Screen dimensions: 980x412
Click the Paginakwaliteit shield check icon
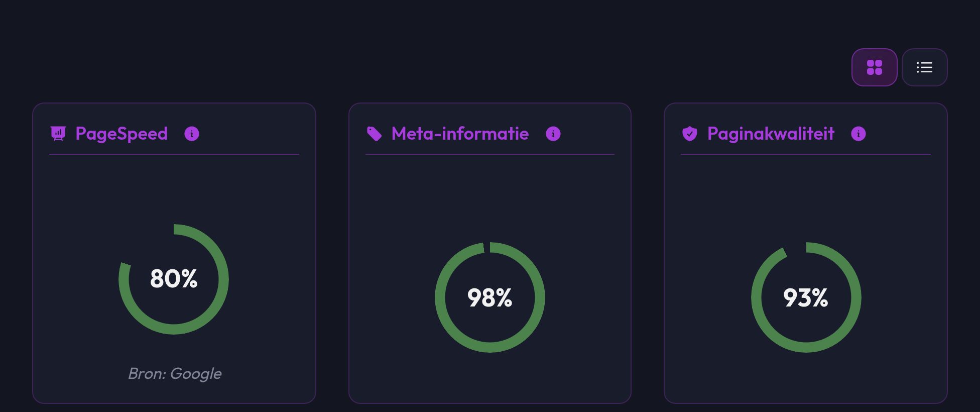pyautogui.click(x=690, y=134)
